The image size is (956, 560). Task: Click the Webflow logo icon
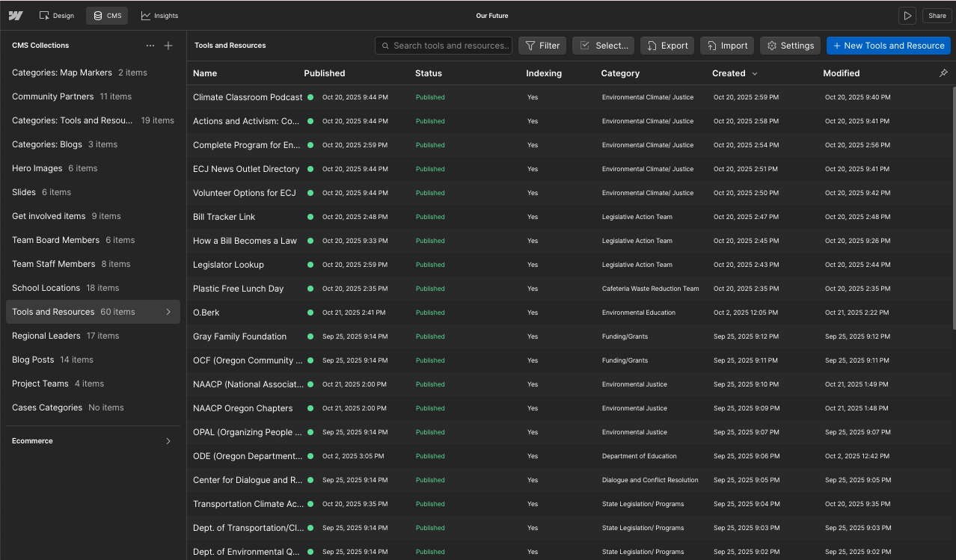coord(16,16)
